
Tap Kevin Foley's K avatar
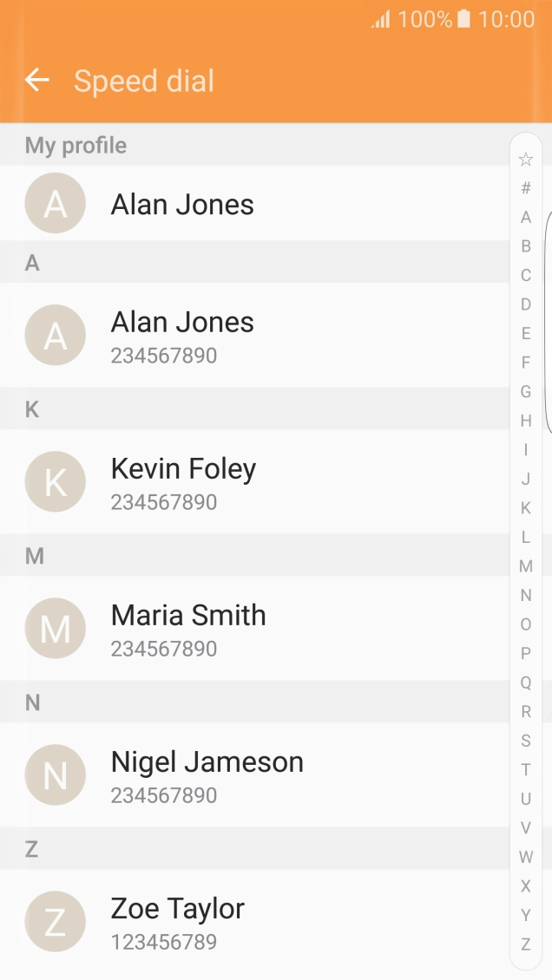[55, 481]
